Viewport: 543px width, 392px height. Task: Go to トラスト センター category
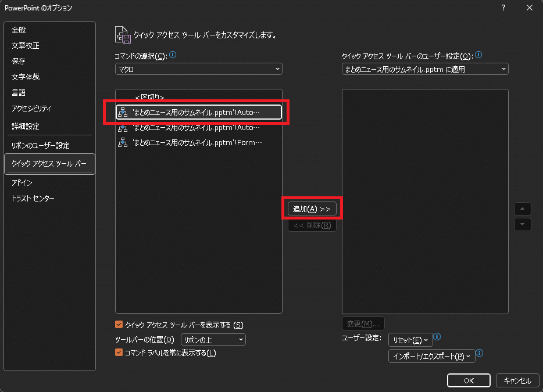pos(49,198)
